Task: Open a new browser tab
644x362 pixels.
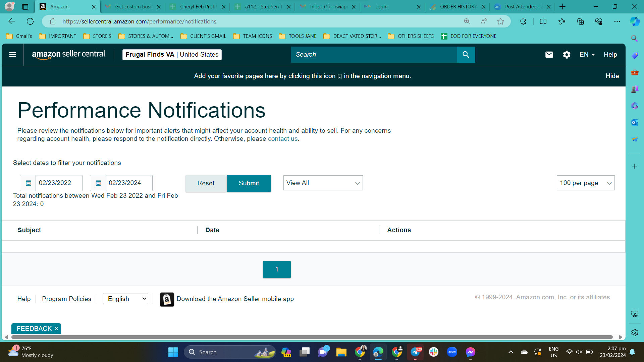Action: pyautogui.click(x=562, y=7)
